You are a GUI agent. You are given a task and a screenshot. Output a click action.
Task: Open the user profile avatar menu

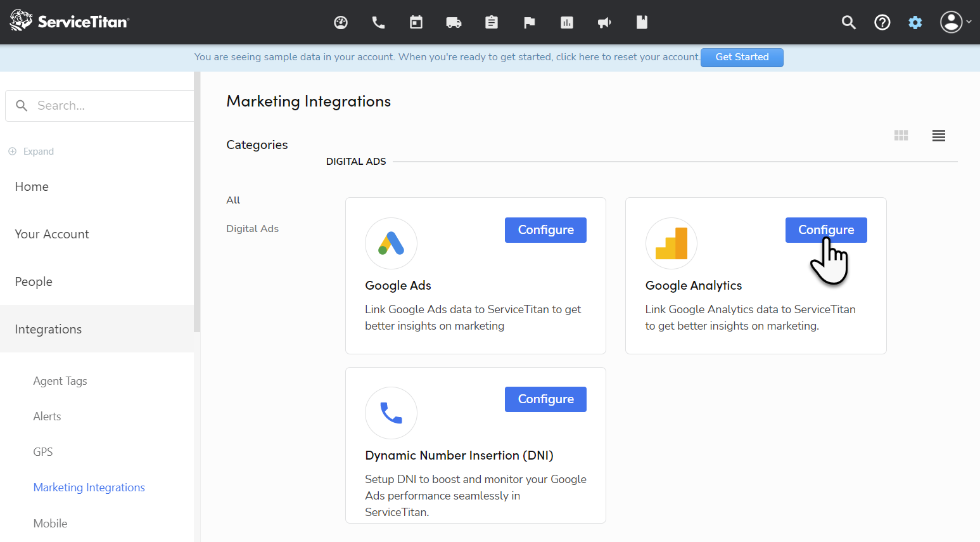(955, 22)
